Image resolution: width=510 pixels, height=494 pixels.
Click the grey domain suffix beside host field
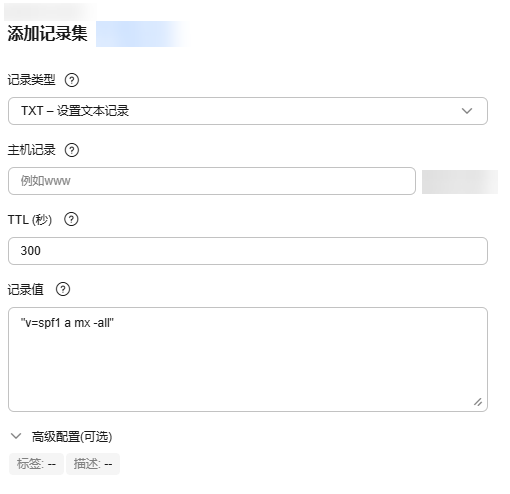click(460, 182)
